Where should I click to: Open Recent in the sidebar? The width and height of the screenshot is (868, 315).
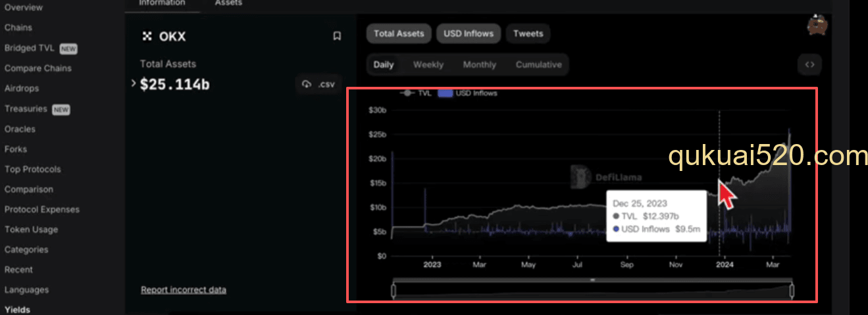click(x=19, y=270)
